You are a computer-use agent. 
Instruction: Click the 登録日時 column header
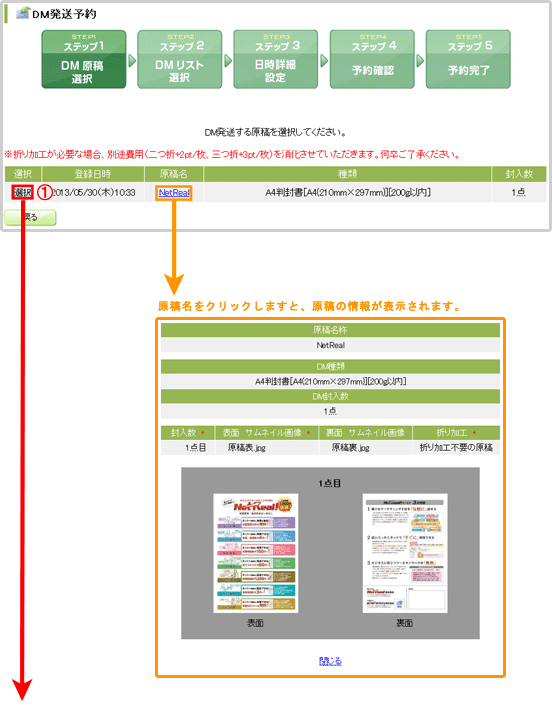click(x=93, y=174)
